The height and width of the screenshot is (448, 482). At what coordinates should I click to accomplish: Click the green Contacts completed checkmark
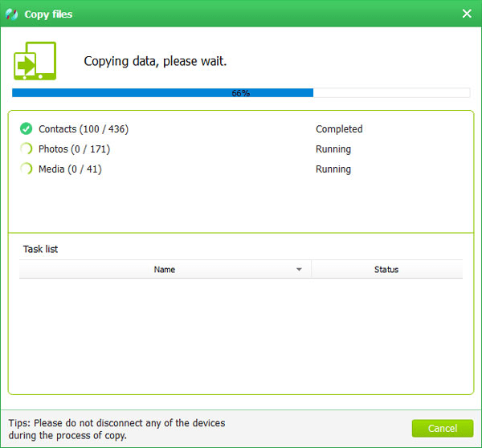click(26, 128)
